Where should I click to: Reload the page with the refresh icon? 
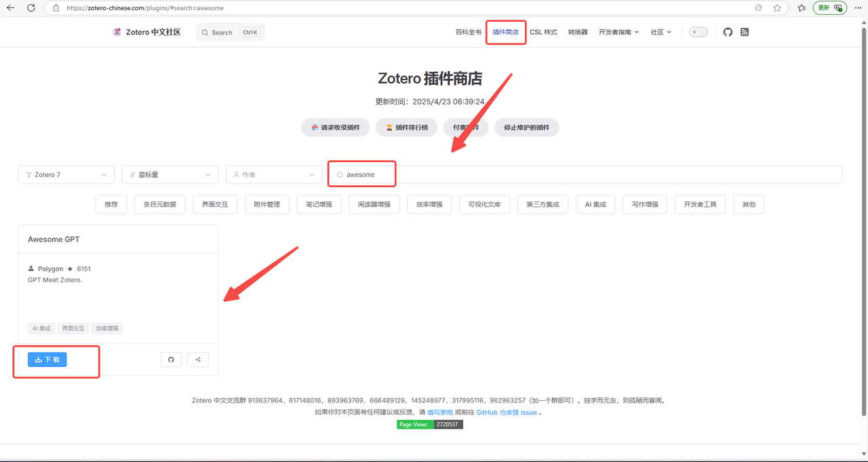coord(31,8)
